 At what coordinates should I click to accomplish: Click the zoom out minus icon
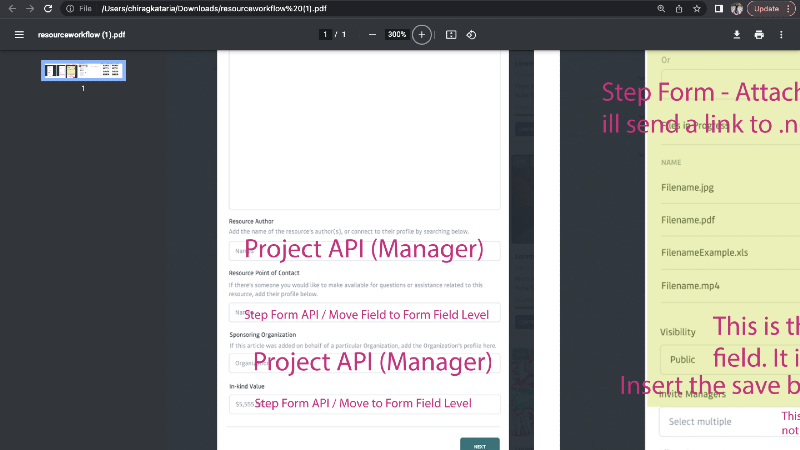point(372,35)
